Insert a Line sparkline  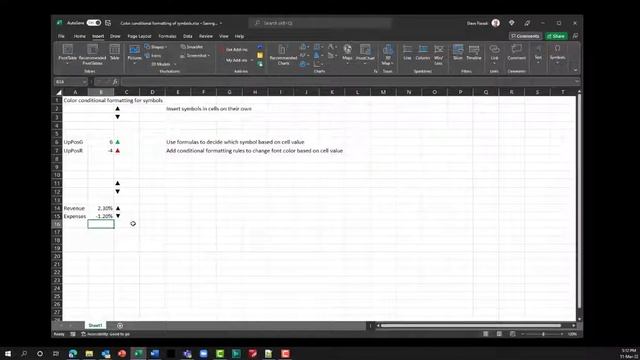(407, 52)
